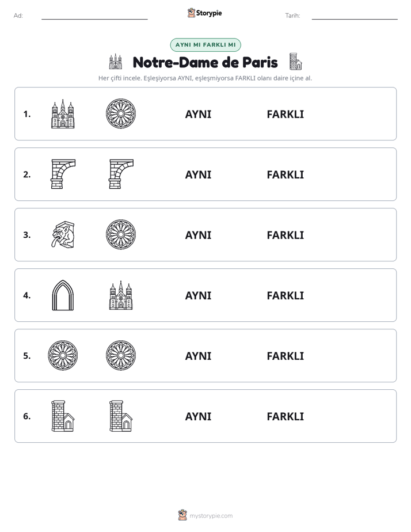411x532 pixels.
Task: Select AYNI for question 2
Action: [x=198, y=174]
